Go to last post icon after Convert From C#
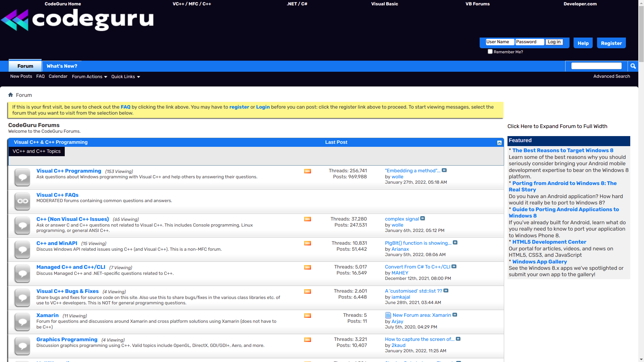Screen dimensions: 644x362 click(x=454, y=267)
